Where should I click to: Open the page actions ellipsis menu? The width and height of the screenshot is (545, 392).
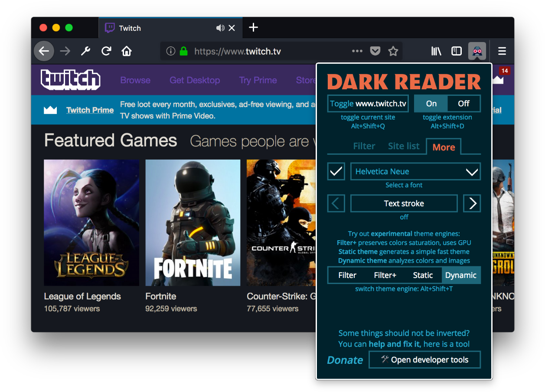tap(357, 51)
